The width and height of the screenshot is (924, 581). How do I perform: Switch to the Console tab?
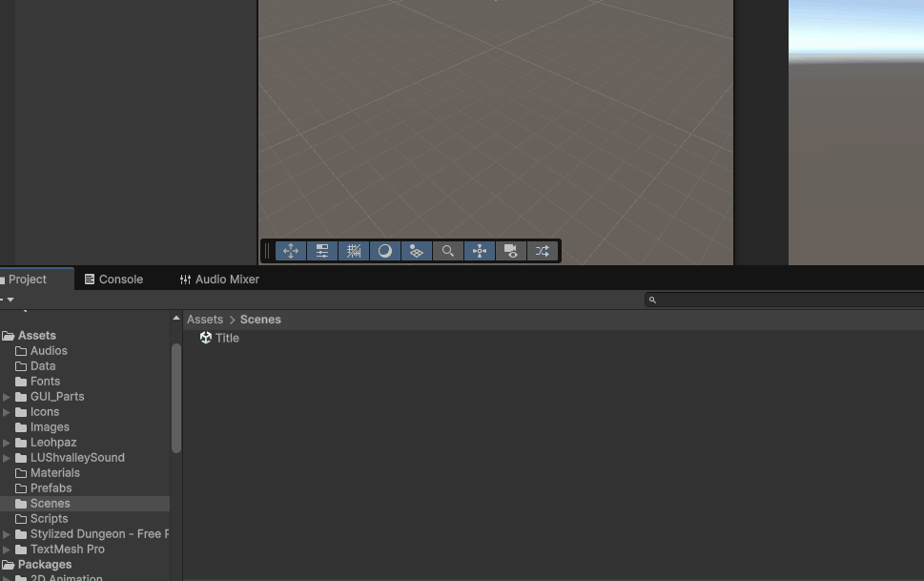tap(113, 280)
